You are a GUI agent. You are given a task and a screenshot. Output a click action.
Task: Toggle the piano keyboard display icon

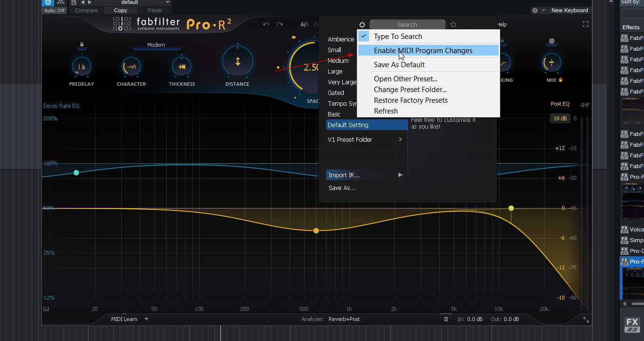coord(46,309)
